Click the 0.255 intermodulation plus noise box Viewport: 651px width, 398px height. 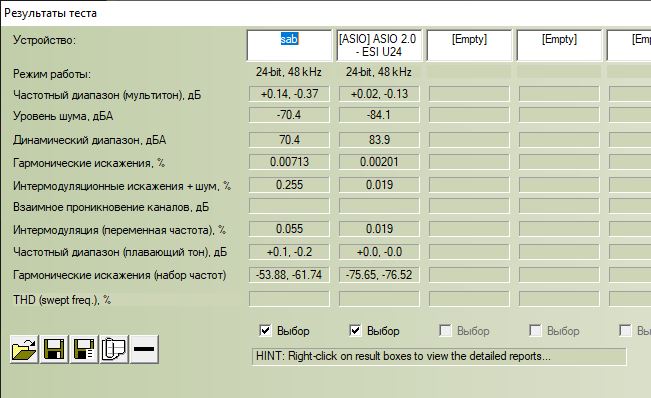pyautogui.click(x=289, y=185)
